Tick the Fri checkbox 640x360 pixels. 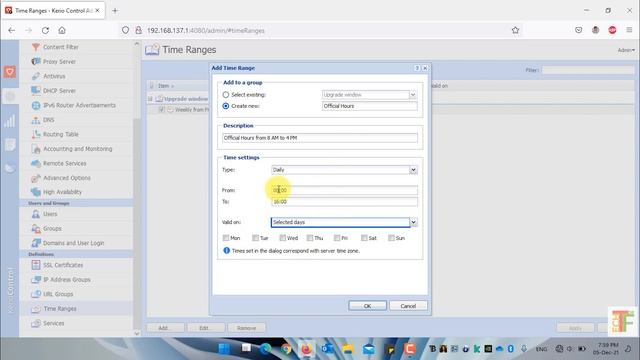[x=337, y=238]
